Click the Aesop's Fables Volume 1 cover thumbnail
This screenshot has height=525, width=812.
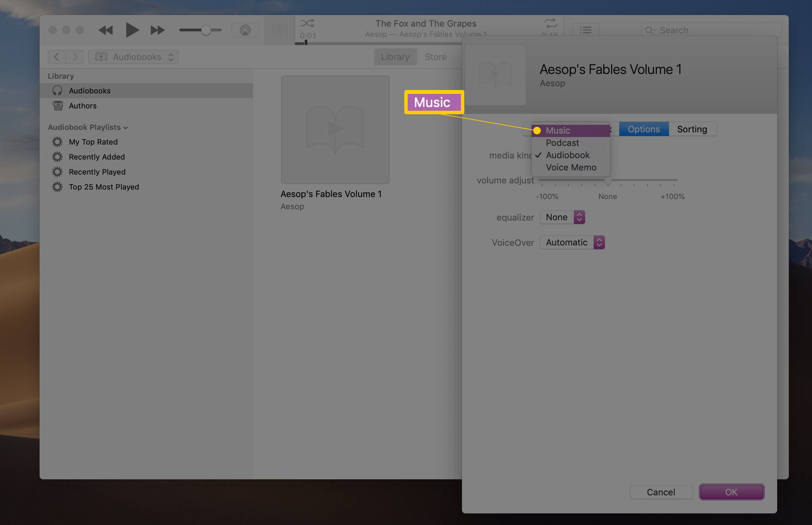pyautogui.click(x=335, y=130)
